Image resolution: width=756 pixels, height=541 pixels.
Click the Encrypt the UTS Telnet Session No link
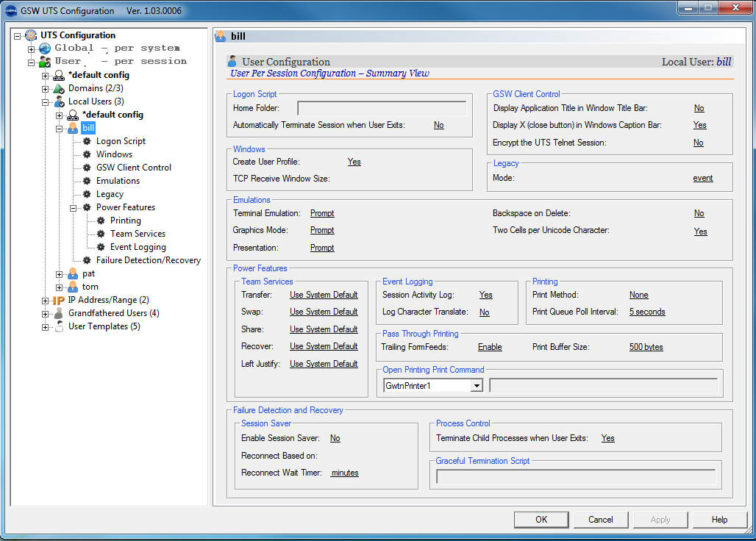click(x=699, y=143)
